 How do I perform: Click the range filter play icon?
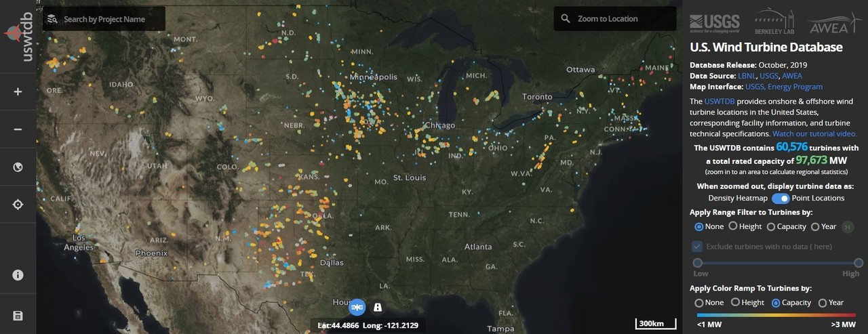848,227
